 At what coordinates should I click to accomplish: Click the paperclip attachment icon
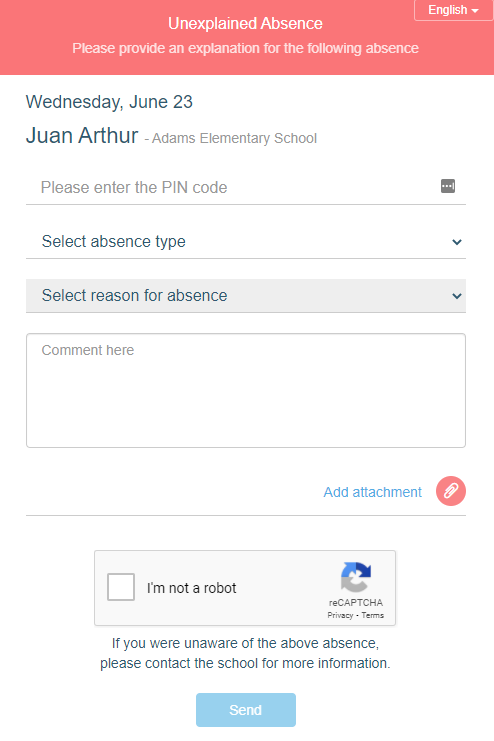click(x=451, y=491)
